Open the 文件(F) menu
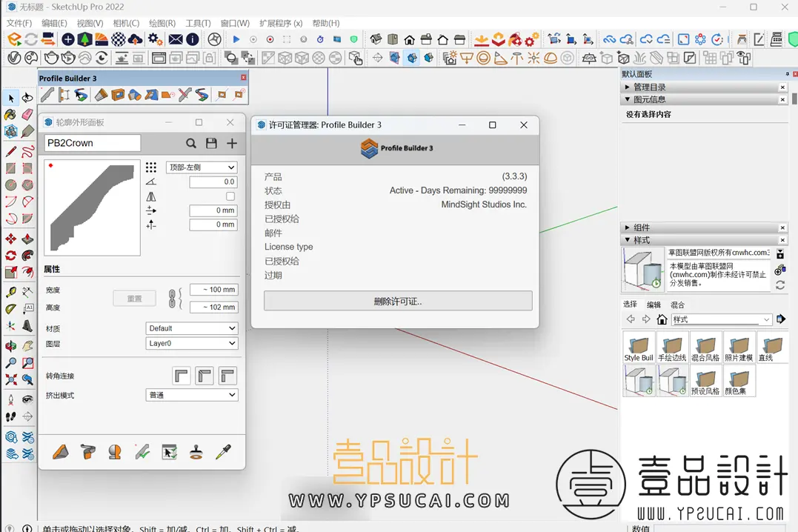 tap(19, 23)
